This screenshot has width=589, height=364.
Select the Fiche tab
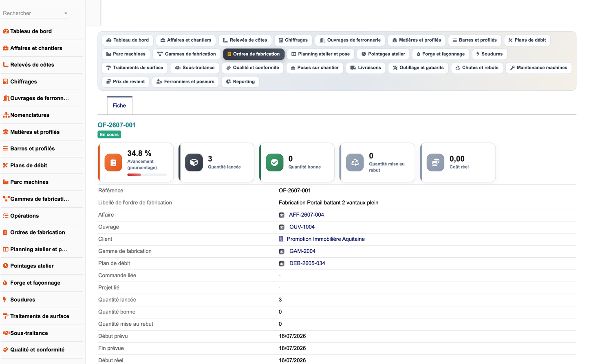click(x=119, y=105)
